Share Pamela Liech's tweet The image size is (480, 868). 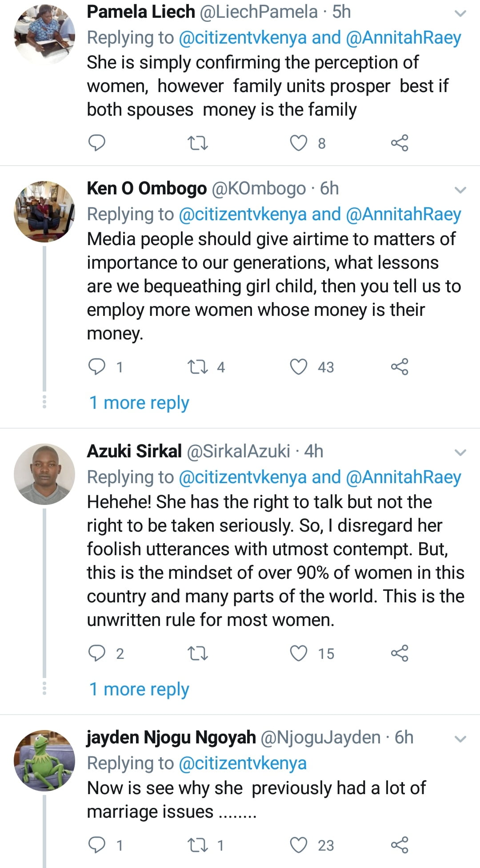pyautogui.click(x=399, y=143)
